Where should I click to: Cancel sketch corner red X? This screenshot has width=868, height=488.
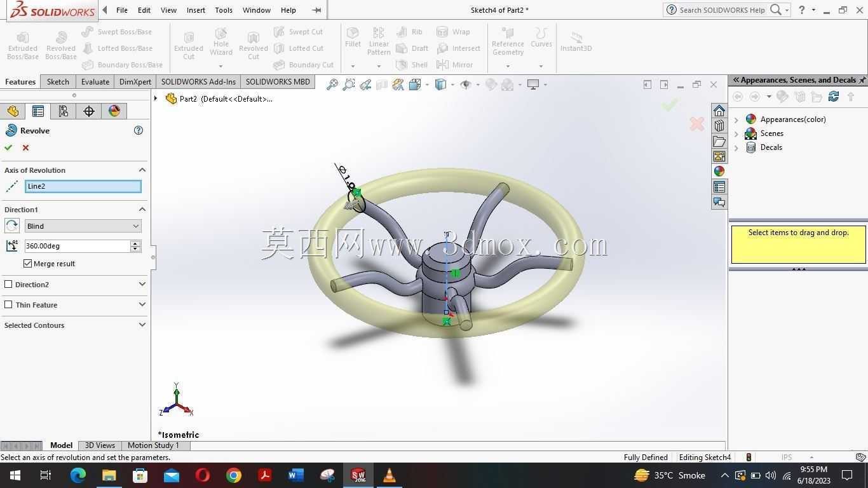(x=697, y=124)
